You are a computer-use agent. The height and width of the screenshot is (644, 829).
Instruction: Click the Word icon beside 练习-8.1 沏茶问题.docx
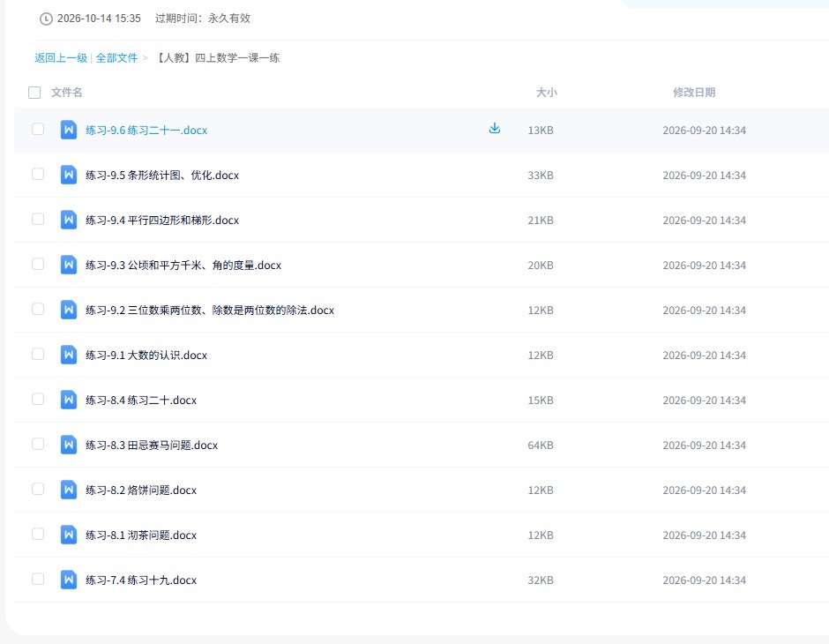click(x=69, y=534)
